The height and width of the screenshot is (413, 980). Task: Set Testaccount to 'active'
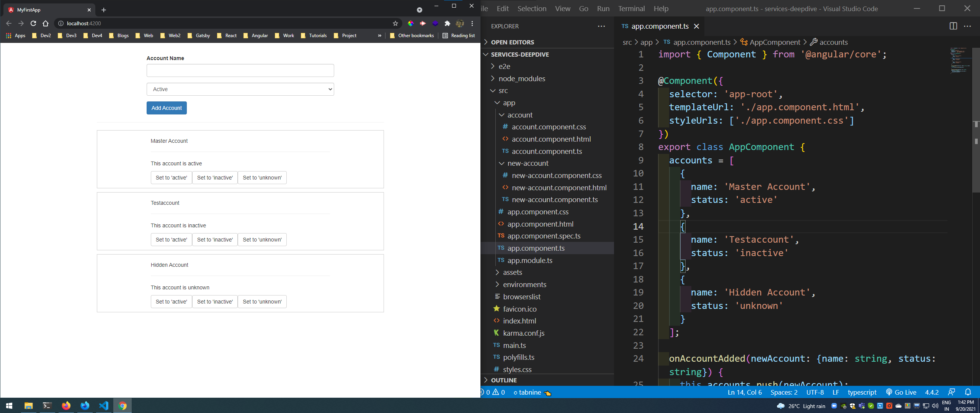pyautogui.click(x=171, y=239)
